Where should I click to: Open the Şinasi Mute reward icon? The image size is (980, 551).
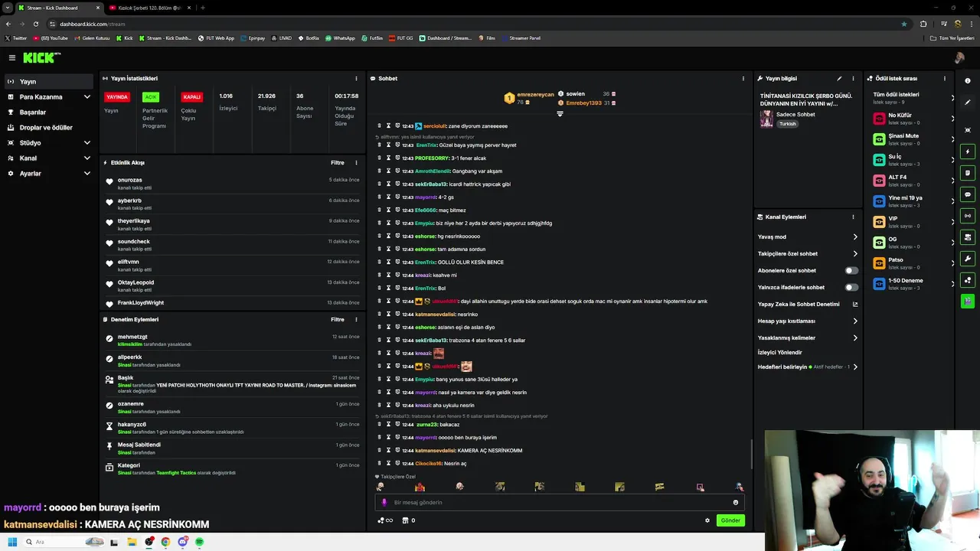click(880, 139)
